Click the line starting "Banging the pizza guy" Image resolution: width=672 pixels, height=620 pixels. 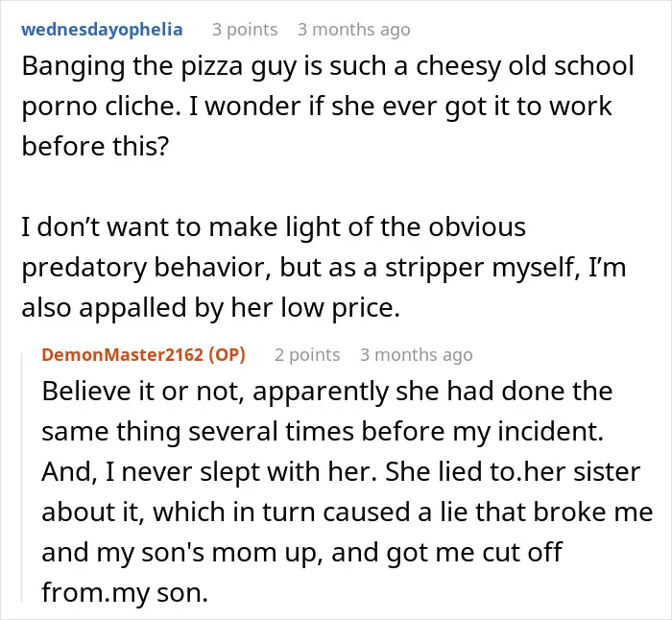click(328, 67)
